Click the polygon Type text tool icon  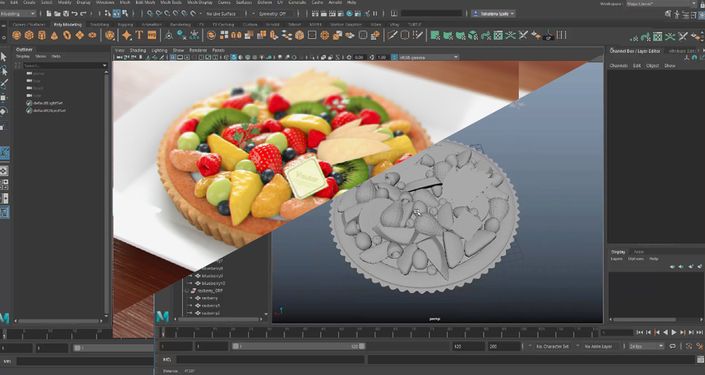pos(139,35)
